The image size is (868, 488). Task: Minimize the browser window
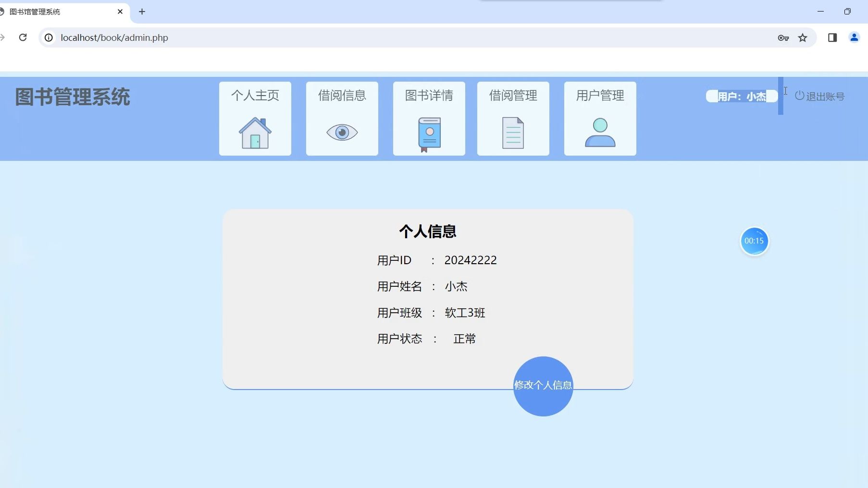(x=820, y=12)
